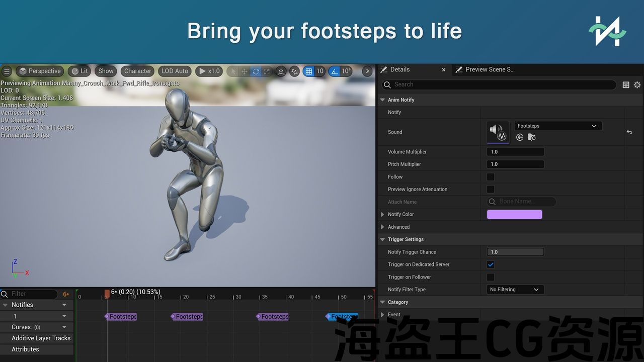The width and height of the screenshot is (644, 362).
Task: Browse to Footsteps asset in Content Browser
Action: pyautogui.click(x=532, y=137)
